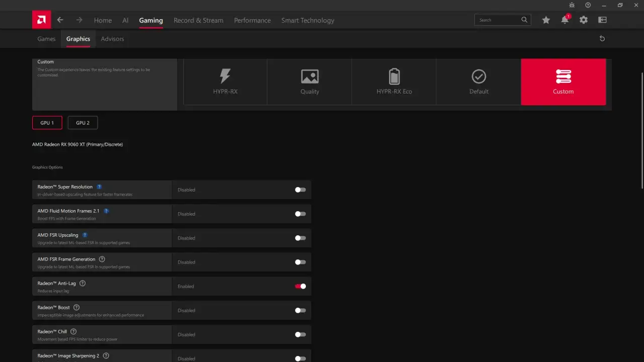Select the Gaming tab
The height and width of the screenshot is (362, 644).
tap(151, 21)
